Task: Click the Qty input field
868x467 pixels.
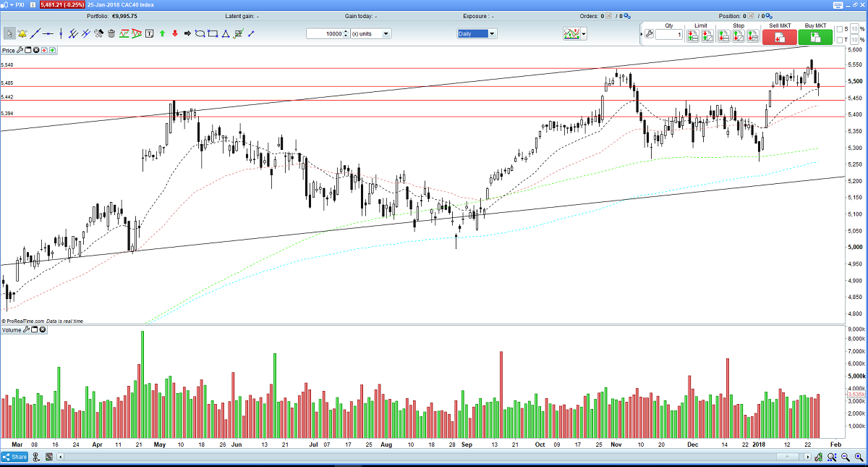Action: (669, 35)
